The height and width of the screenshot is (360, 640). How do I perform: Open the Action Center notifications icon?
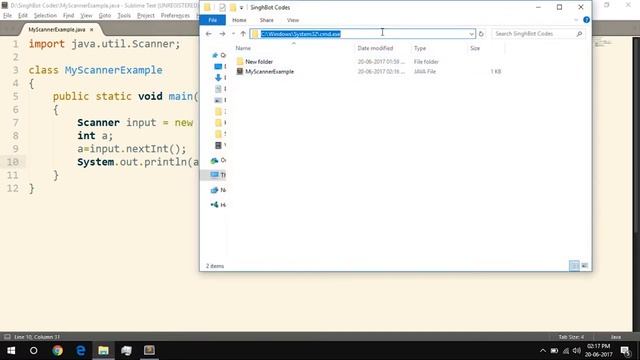(626, 351)
